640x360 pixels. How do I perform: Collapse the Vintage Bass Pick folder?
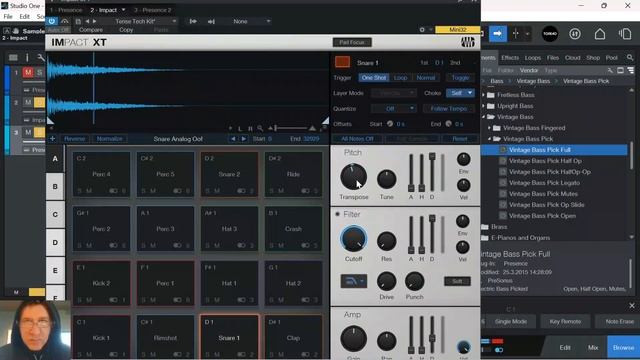[489, 139]
